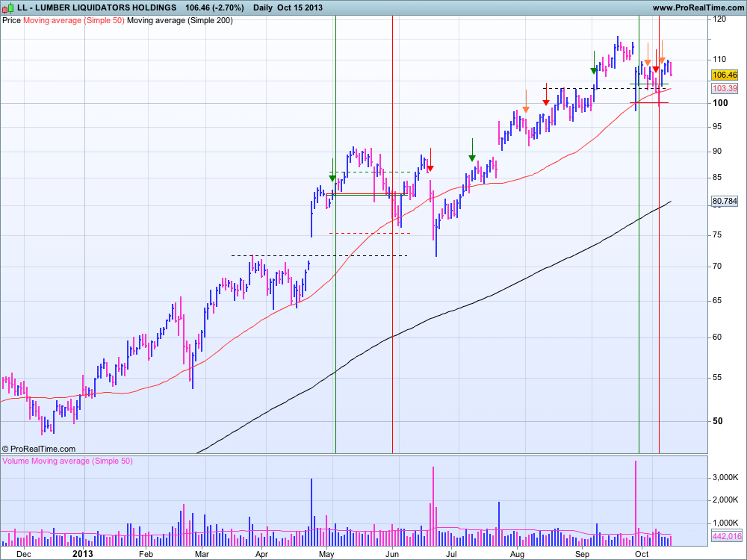Select the 2,000K volume axis label

point(725,500)
